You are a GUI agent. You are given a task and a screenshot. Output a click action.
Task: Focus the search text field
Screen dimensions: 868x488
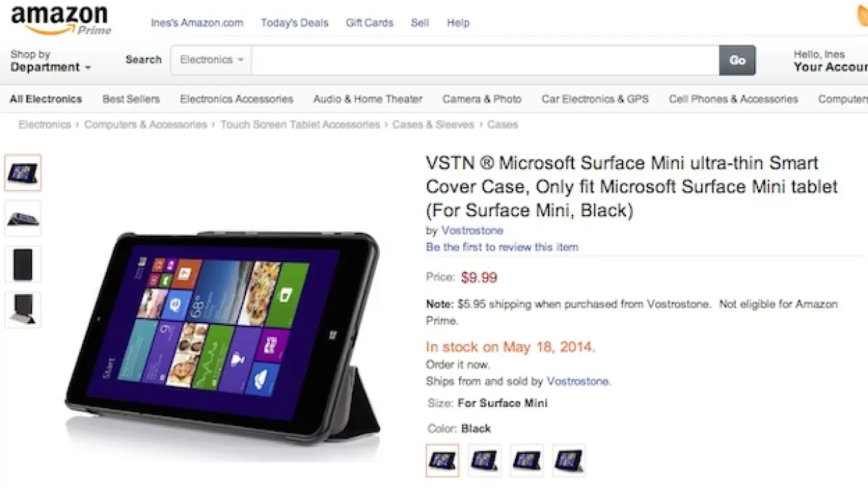(x=485, y=60)
